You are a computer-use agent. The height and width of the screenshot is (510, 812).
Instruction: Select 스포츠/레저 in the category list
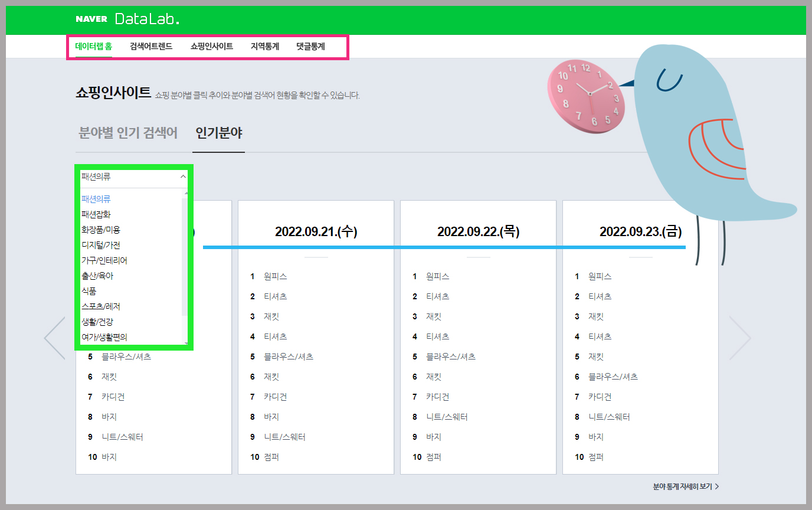pyautogui.click(x=101, y=306)
